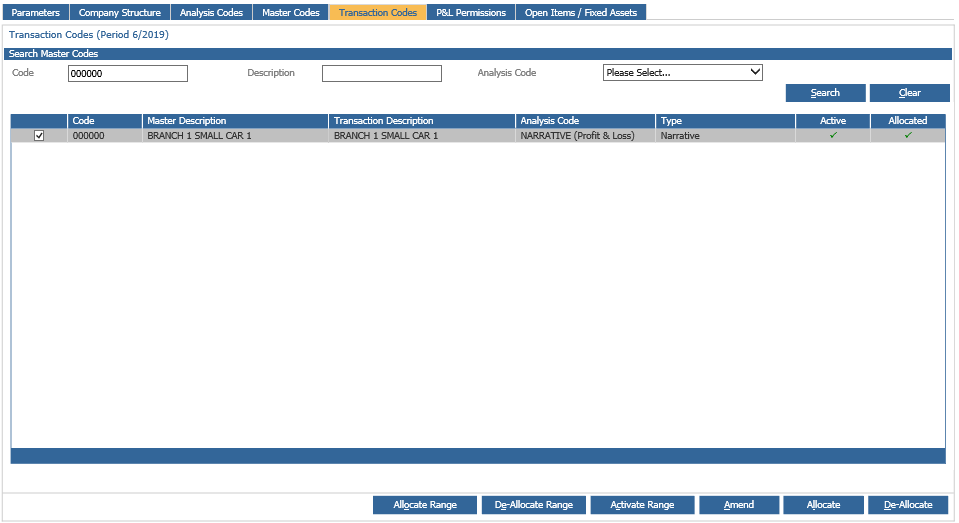The height and width of the screenshot is (523, 959).
Task: Switch to Open Items / Fixed Assets tab
Action: click(x=580, y=12)
